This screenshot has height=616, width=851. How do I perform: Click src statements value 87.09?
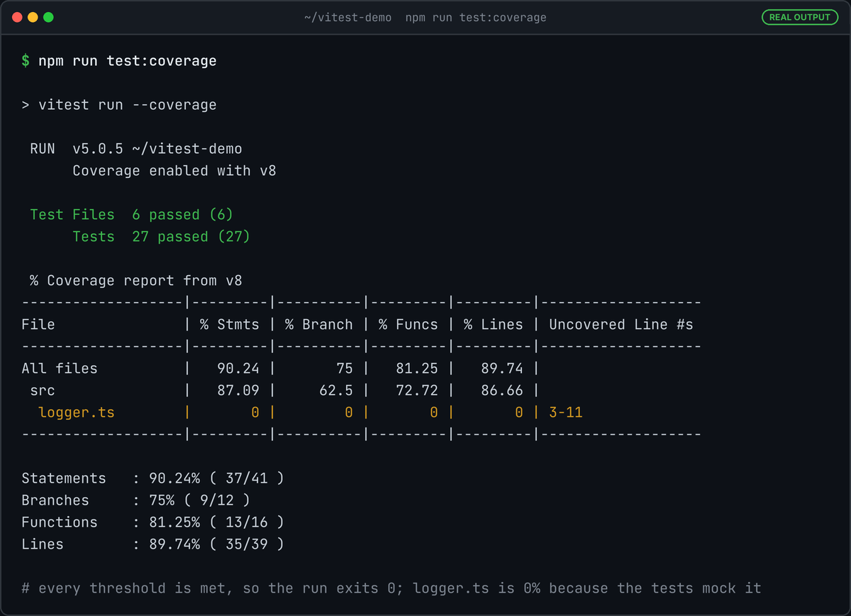(x=238, y=391)
